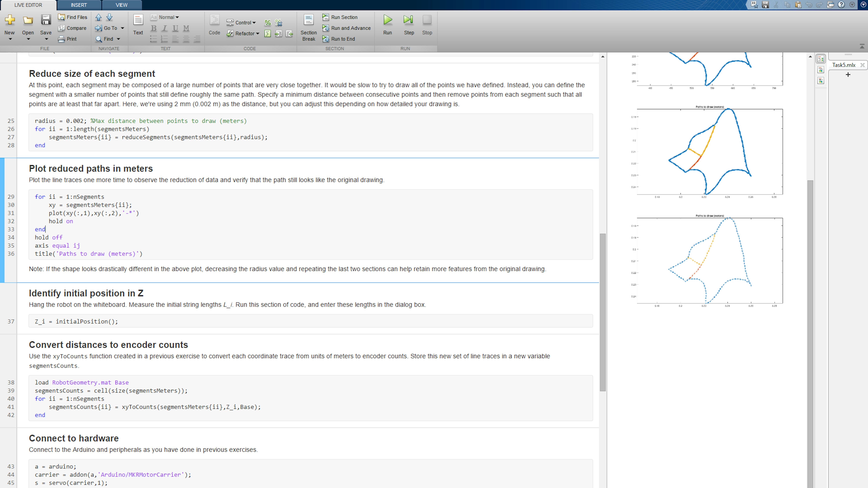Click the New live script icon
The width and height of the screenshot is (868, 488).
coord(10,20)
